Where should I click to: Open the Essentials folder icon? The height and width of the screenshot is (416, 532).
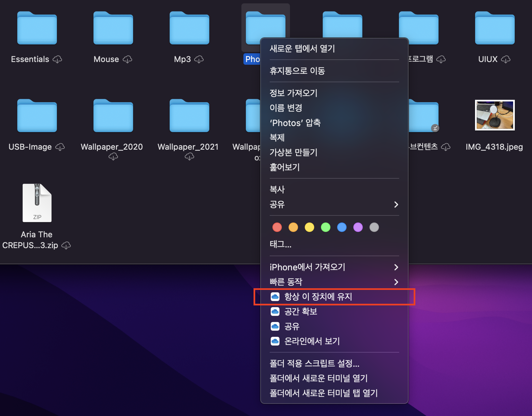click(37, 28)
